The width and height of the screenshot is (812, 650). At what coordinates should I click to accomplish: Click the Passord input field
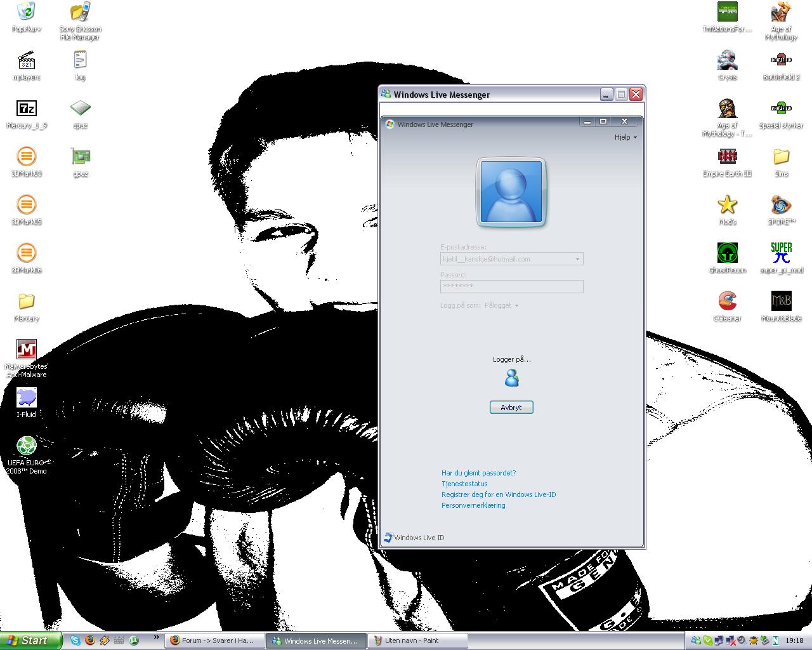(x=511, y=286)
